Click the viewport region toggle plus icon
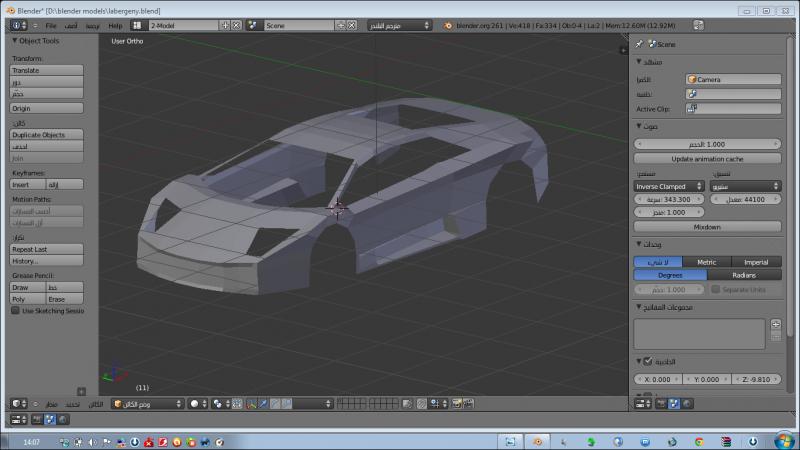Screen dimensions: 800x450 [x=623, y=50]
